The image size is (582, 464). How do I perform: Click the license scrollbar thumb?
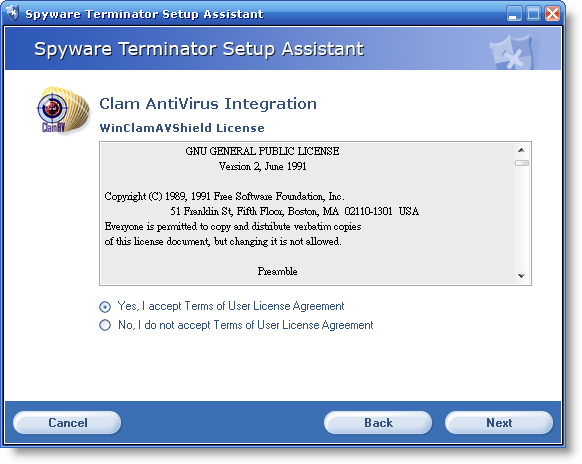(522, 163)
